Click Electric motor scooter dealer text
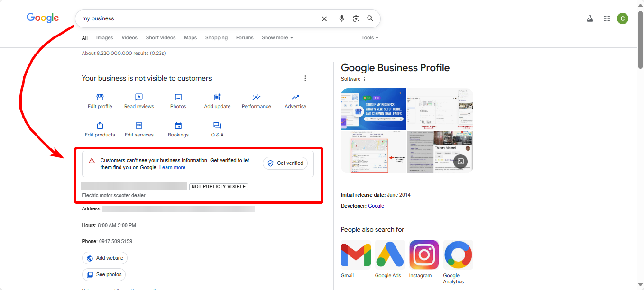644x290 pixels. [114, 196]
